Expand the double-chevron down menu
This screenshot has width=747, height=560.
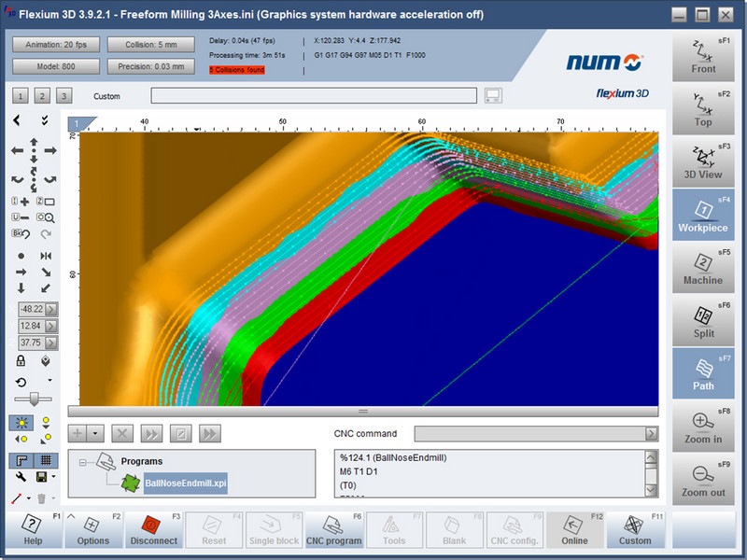pyautogui.click(x=44, y=120)
